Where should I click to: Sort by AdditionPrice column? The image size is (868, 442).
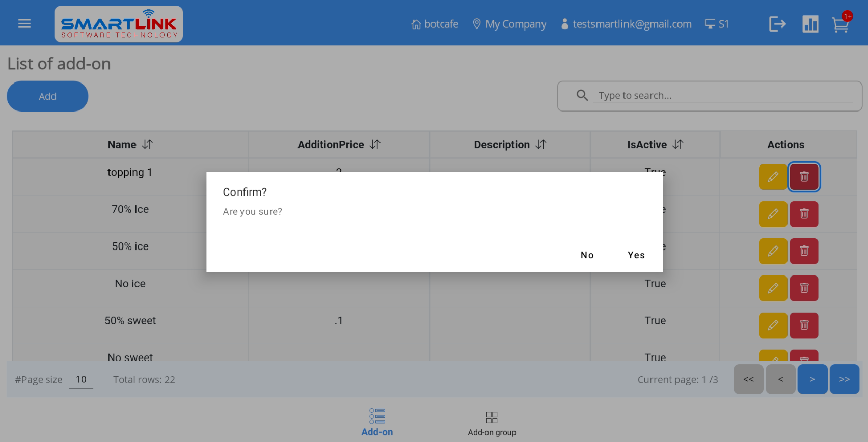point(375,145)
